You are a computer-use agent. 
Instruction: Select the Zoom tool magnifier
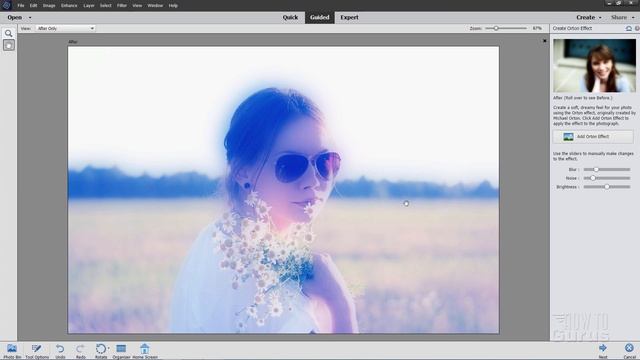point(9,33)
